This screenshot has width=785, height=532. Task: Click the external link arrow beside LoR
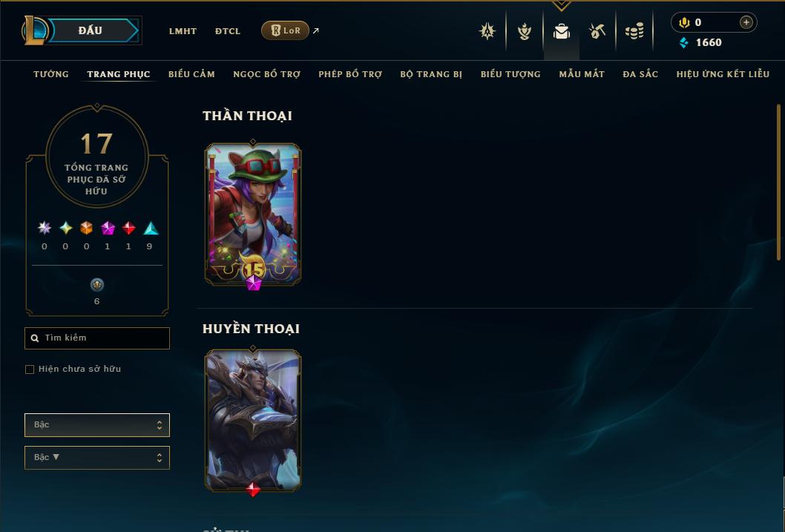316,30
